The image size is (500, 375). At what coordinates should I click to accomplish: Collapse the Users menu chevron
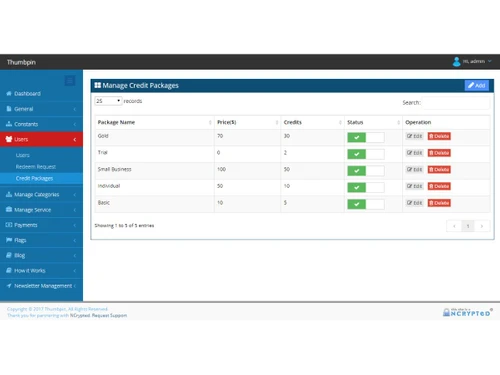[x=75, y=139]
